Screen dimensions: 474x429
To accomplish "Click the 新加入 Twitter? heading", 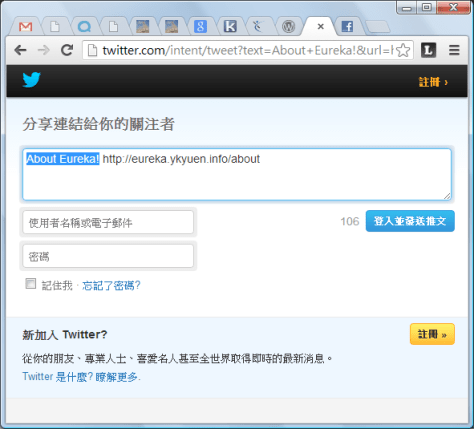I will click(x=65, y=334).
